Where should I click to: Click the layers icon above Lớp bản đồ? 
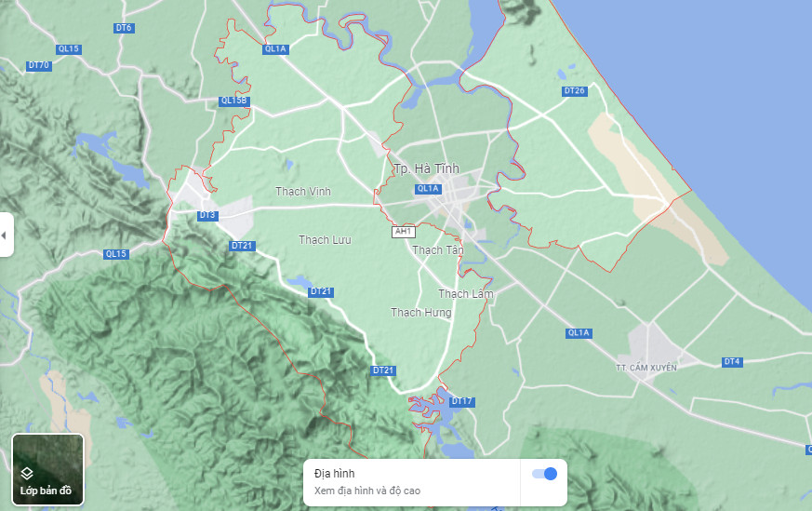click(27, 473)
